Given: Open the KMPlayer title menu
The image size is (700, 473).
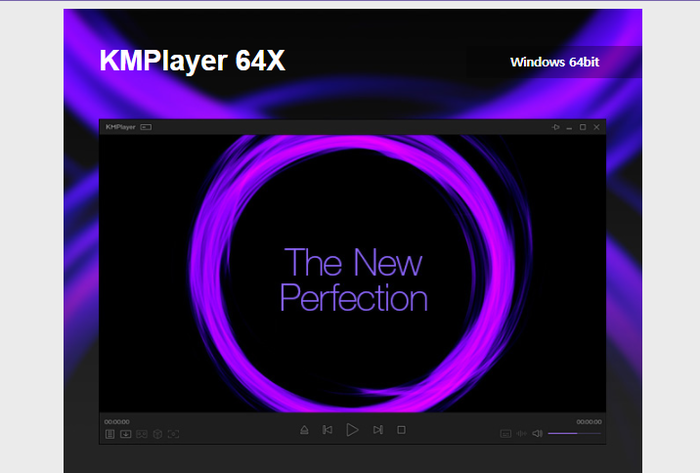Looking at the screenshot, I should point(120,128).
